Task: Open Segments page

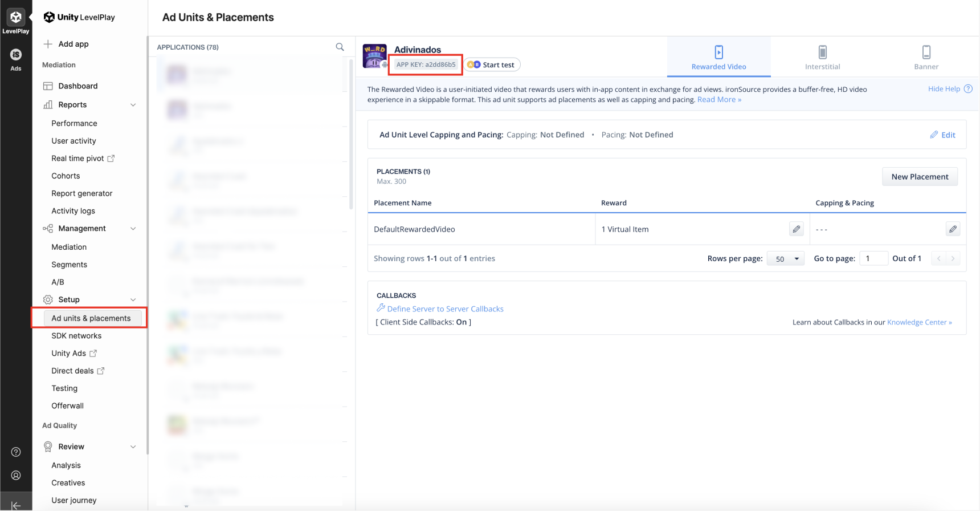Action: pos(69,265)
